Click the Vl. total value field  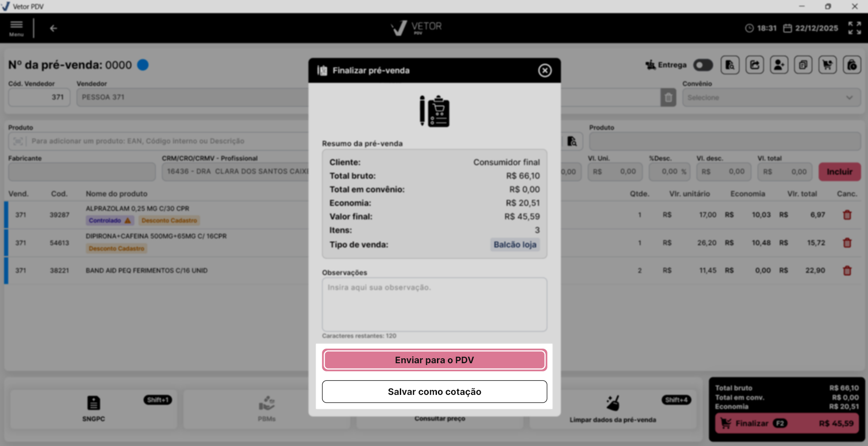[x=785, y=172]
